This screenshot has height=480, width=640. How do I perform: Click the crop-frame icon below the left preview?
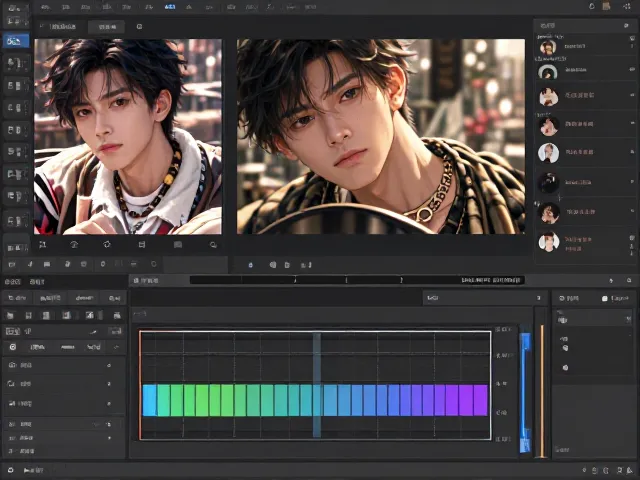tap(42, 244)
